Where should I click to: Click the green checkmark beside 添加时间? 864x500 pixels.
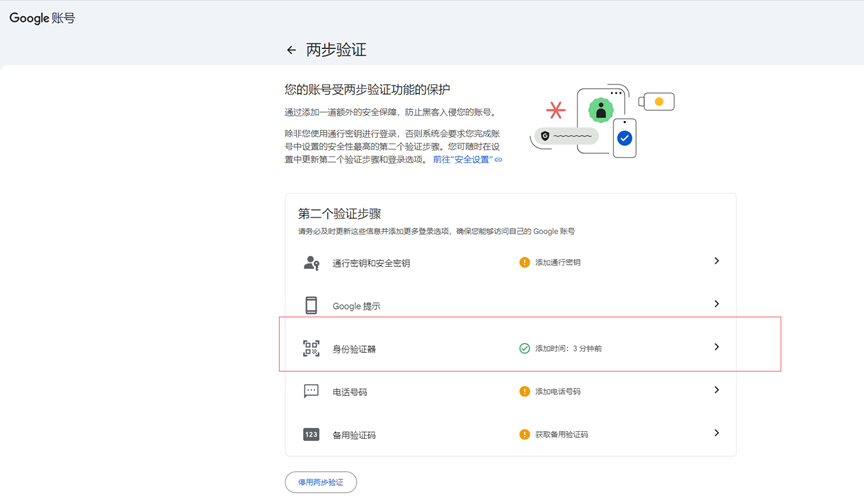pyautogui.click(x=524, y=349)
